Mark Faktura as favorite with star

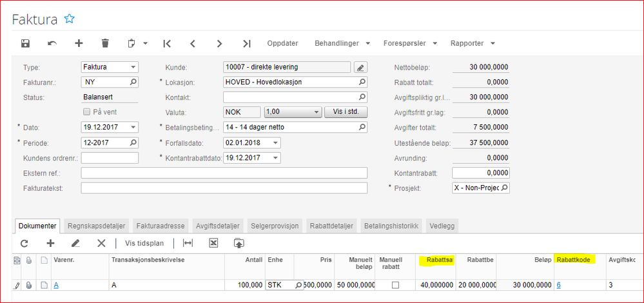coord(70,19)
